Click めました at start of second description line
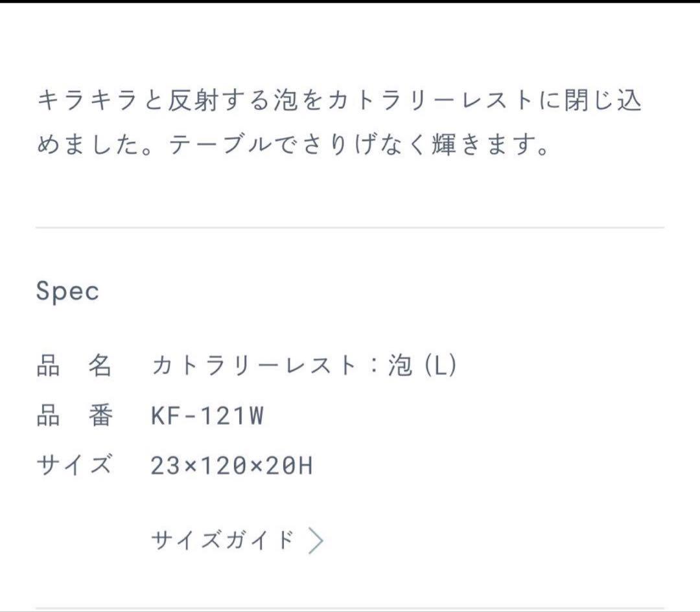 pos(84,146)
